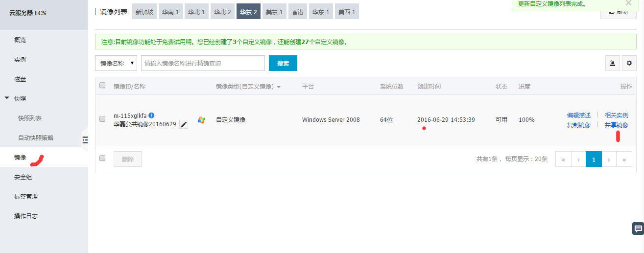The image size is (644, 253).
Task: Go to the next page arrow in pagination
Action: point(609,159)
